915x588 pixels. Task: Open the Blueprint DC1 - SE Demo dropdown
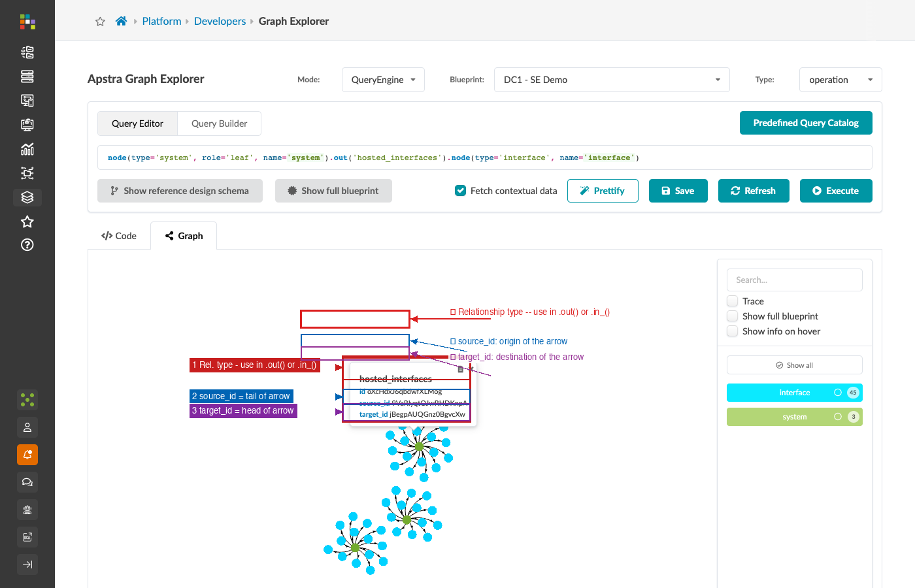(612, 80)
